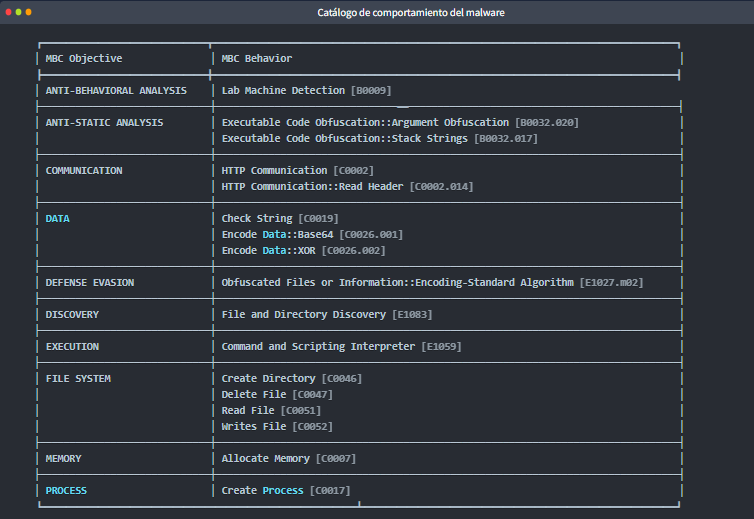This screenshot has width=754, height=519.
Task: Click the '[C0026.002]' identifier
Action: click(x=353, y=251)
